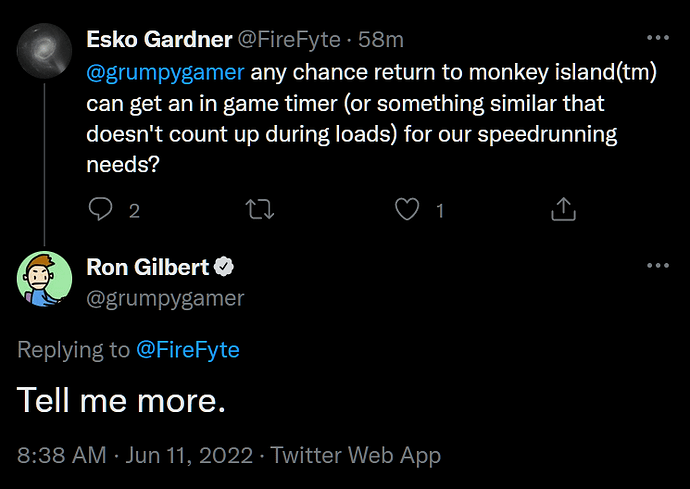Like Esko Gardner's tweet with heart icon
This screenshot has height=489, width=690.
coord(407,209)
